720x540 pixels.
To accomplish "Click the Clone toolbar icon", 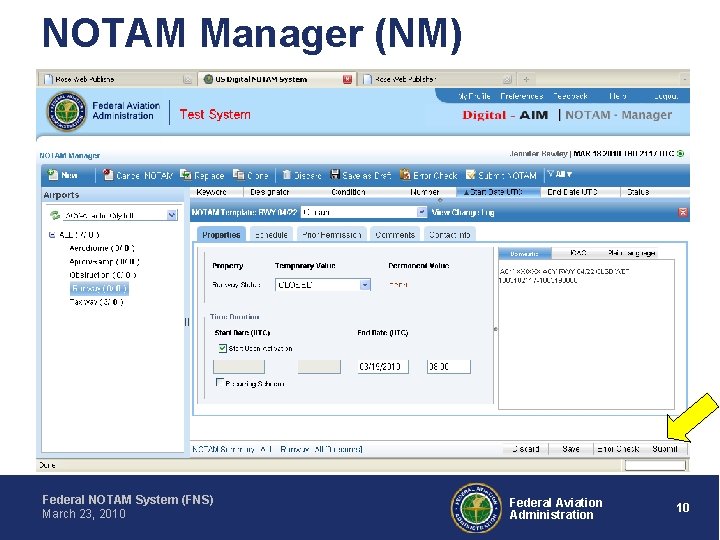I will point(238,175).
